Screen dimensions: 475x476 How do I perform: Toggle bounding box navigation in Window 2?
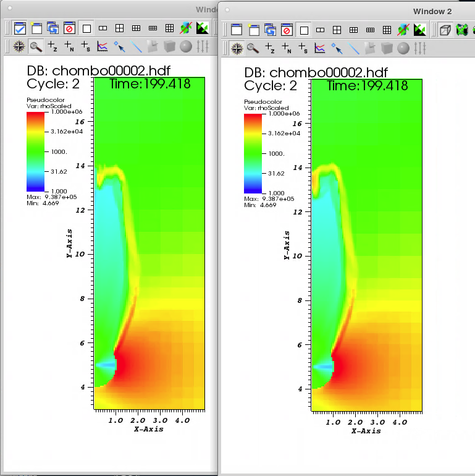pos(445,30)
